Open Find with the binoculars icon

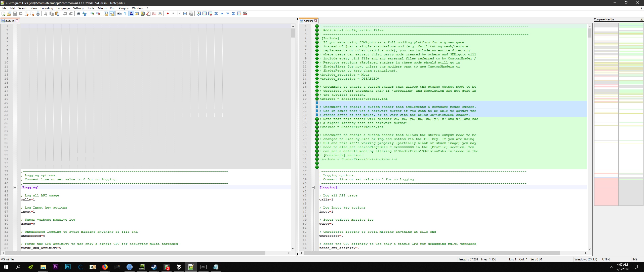pyautogui.click(x=78, y=14)
